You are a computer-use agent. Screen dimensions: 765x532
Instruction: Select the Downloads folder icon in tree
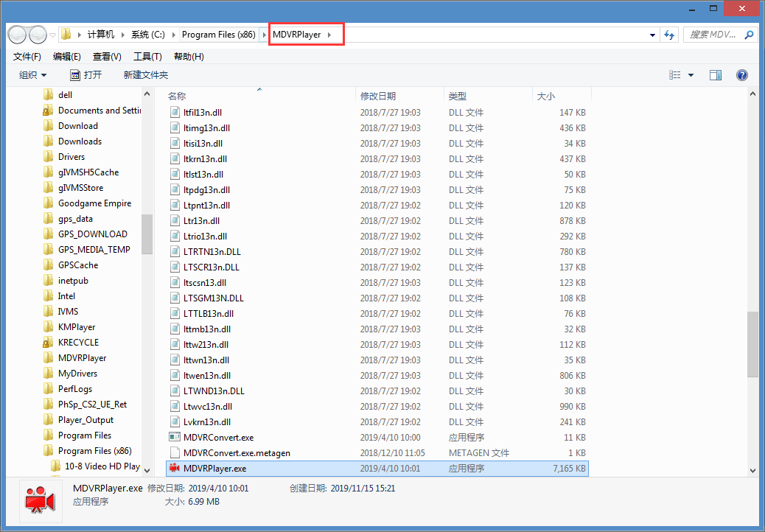tap(49, 141)
